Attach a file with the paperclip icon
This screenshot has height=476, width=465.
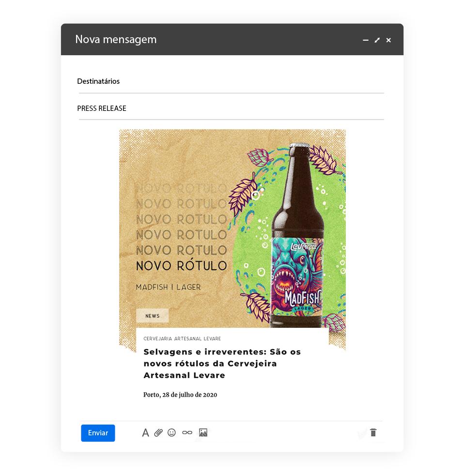pos(158,432)
